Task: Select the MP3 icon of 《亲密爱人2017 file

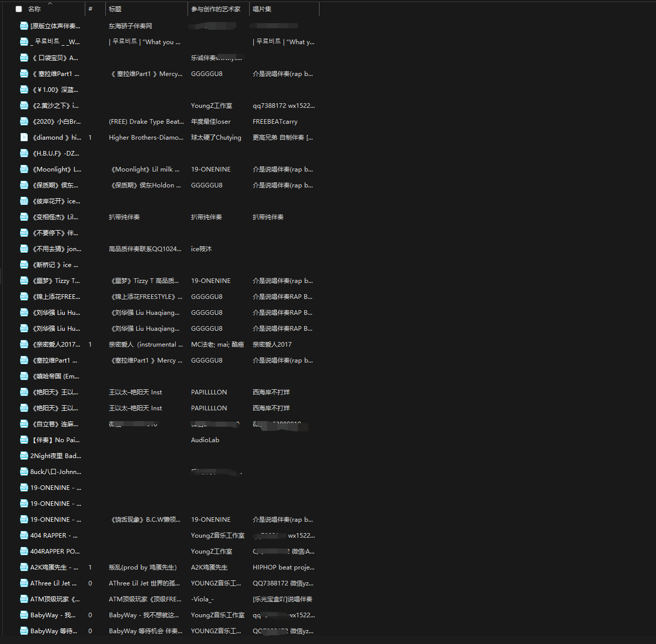Action: coord(24,345)
